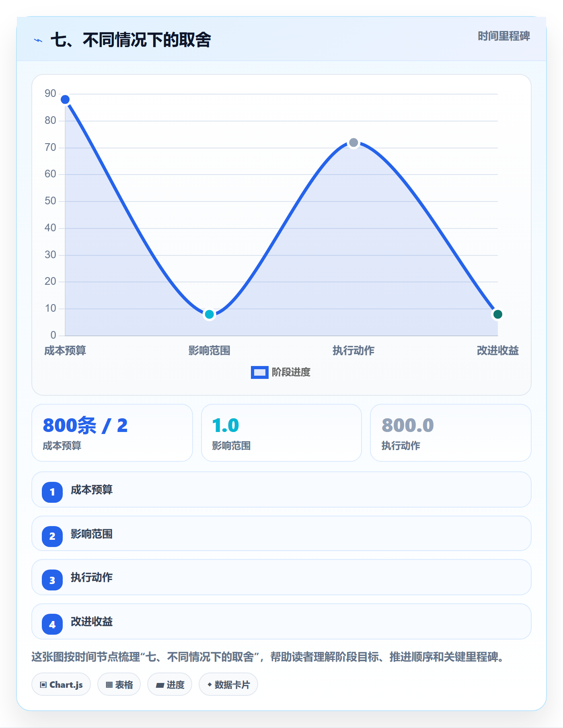Click the 改进收益 x-axis label
The height and width of the screenshot is (728, 563).
click(x=497, y=351)
